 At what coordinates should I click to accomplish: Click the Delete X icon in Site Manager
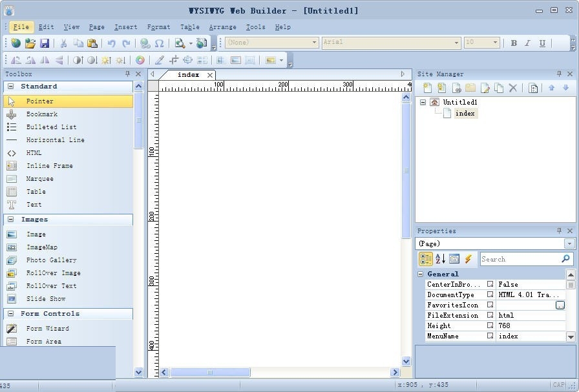coord(513,88)
